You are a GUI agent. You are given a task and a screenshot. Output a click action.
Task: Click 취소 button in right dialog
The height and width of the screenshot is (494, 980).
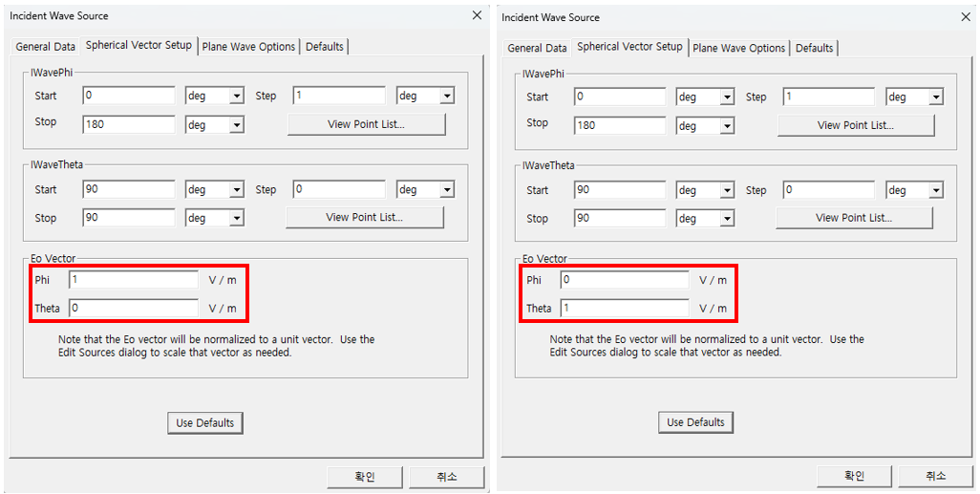pyautogui.click(x=935, y=476)
